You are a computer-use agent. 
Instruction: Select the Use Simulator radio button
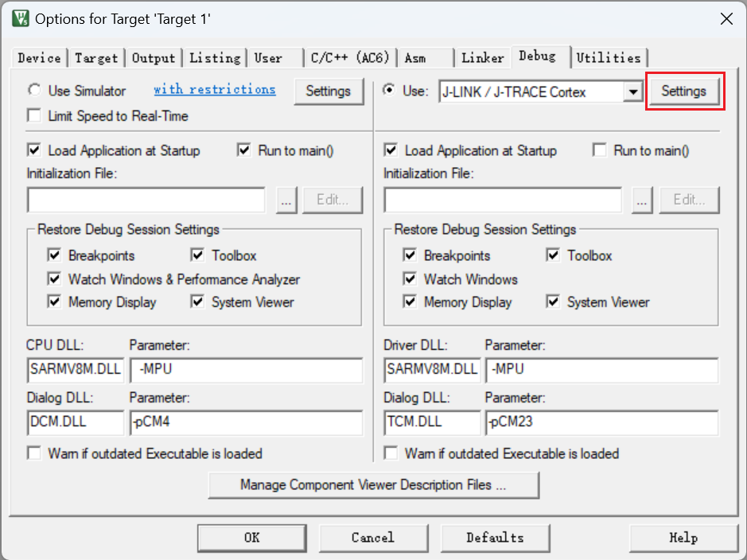[34, 90]
